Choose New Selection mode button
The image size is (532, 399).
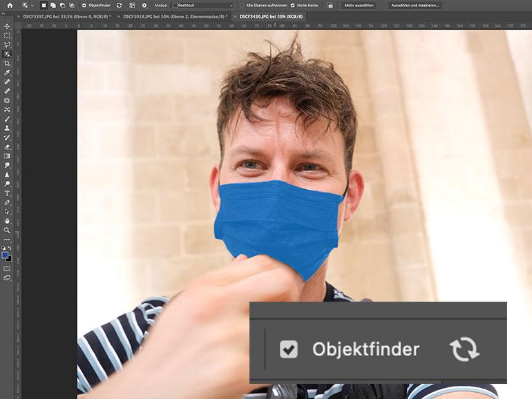tap(44, 6)
